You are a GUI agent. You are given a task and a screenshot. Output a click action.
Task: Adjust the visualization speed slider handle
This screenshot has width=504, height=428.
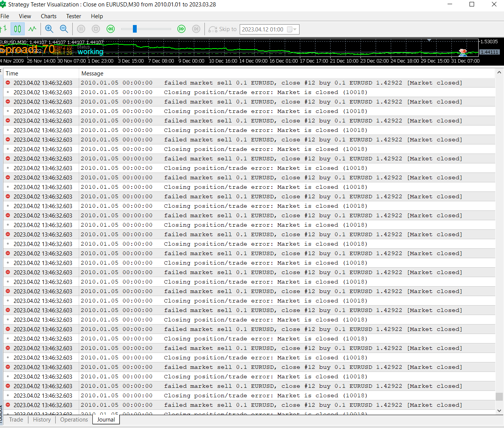point(134,29)
